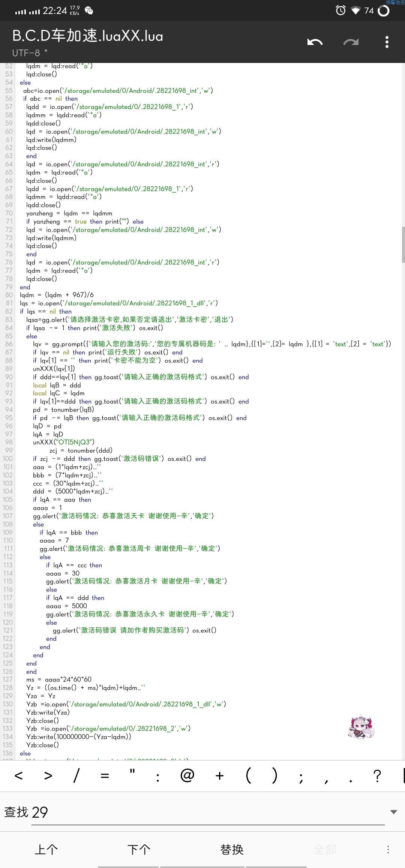This screenshot has height=868, width=405.
Task: Tap line 115 恭喜激活月卡 alert text
Action: tap(136, 581)
